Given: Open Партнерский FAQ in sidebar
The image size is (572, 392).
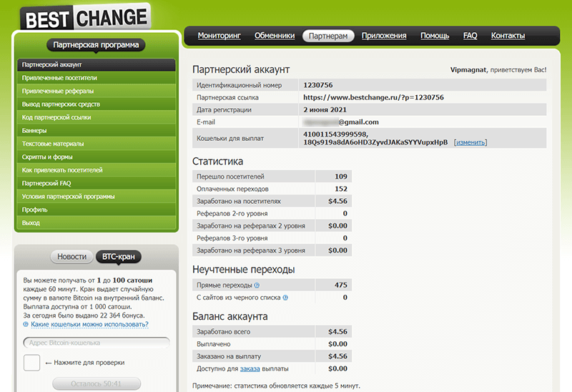Looking at the screenshot, I should point(97,183).
